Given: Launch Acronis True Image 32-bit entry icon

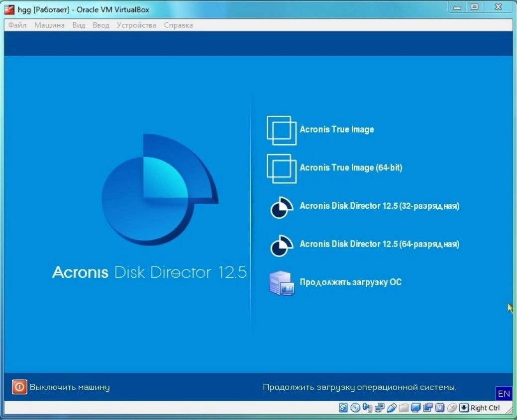Looking at the screenshot, I should pyautogui.click(x=281, y=130).
